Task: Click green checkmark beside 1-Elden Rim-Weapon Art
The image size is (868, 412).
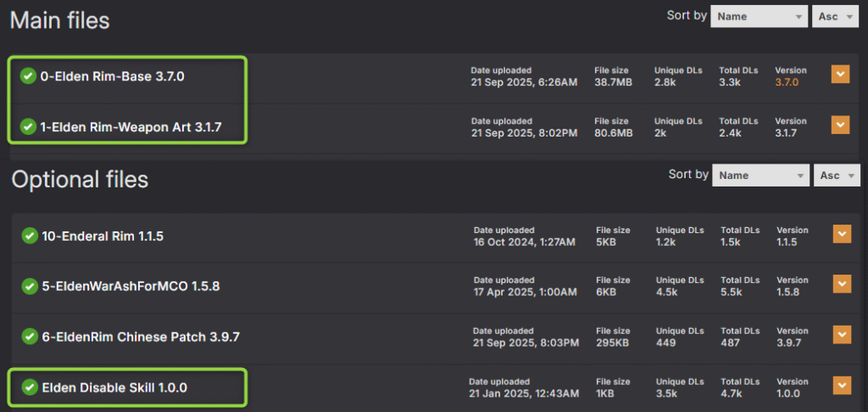Action: coord(28,126)
